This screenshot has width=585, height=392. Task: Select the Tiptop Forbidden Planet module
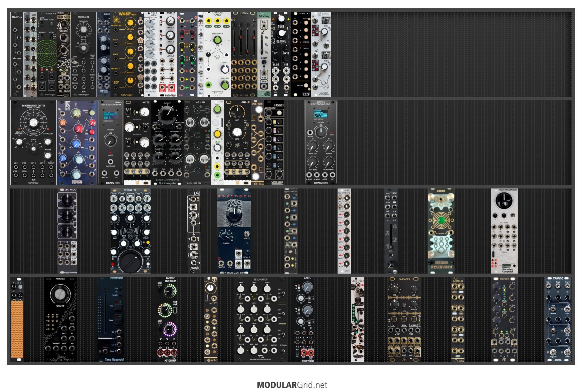click(217, 54)
